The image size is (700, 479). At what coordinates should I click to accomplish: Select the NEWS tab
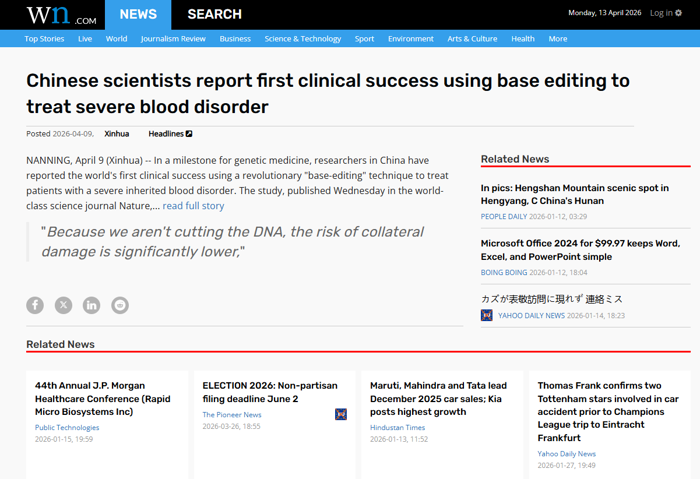click(138, 14)
